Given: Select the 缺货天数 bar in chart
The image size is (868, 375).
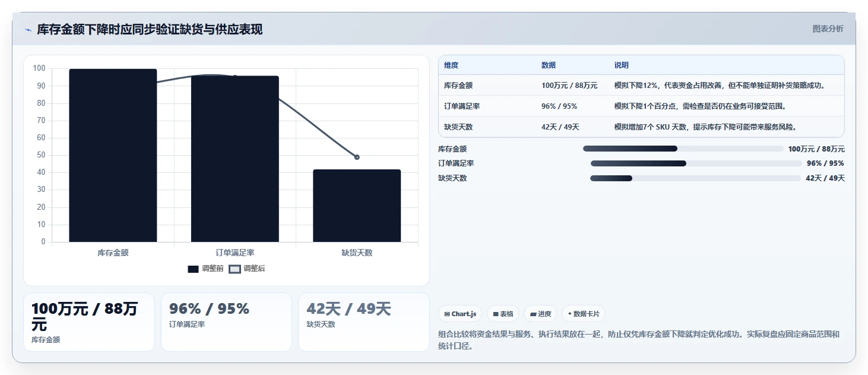Looking at the screenshot, I should point(357,206).
